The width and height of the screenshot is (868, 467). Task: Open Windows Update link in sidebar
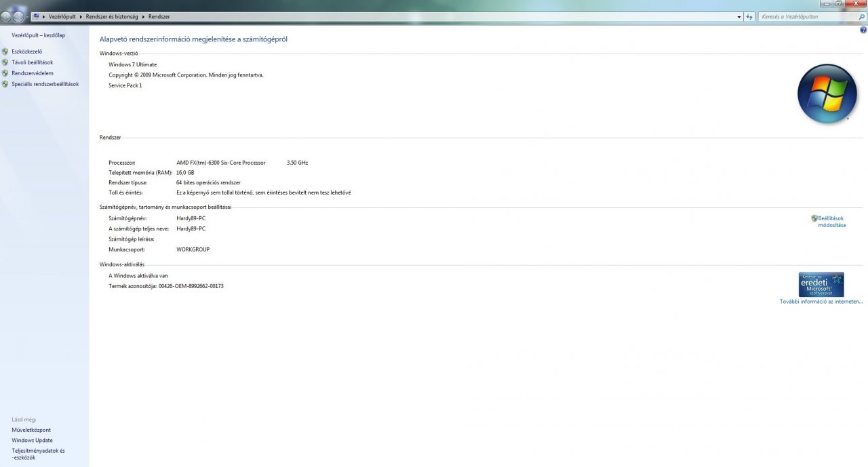pyautogui.click(x=32, y=440)
